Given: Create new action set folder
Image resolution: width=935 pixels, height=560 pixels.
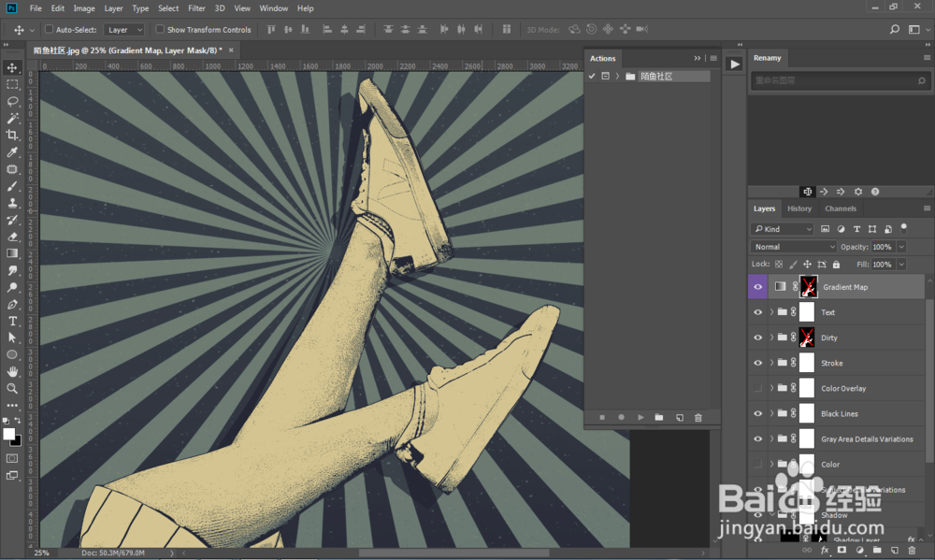Looking at the screenshot, I should pyautogui.click(x=659, y=418).
